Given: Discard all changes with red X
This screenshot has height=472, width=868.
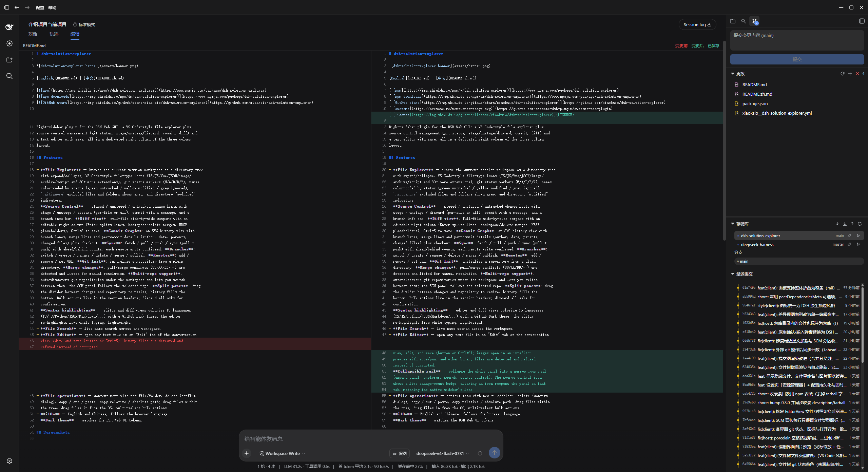Looking at the screenshot, I should click(857, 74).
